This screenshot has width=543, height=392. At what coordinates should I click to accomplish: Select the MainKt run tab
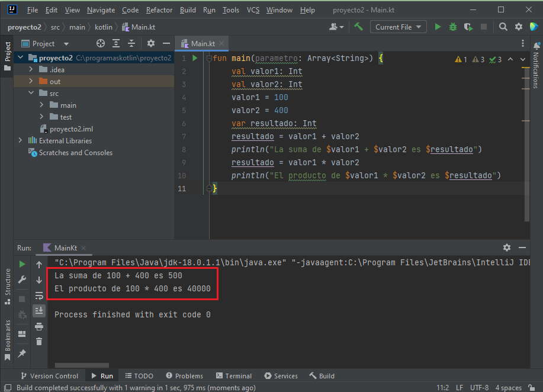pos(64,248)
